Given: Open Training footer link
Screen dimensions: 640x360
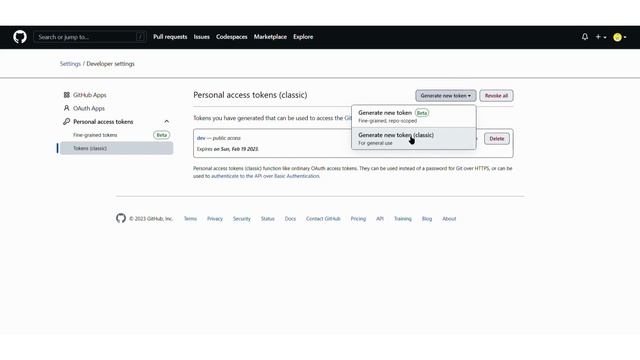Looking at the screenshot, I should coord(402,219).
